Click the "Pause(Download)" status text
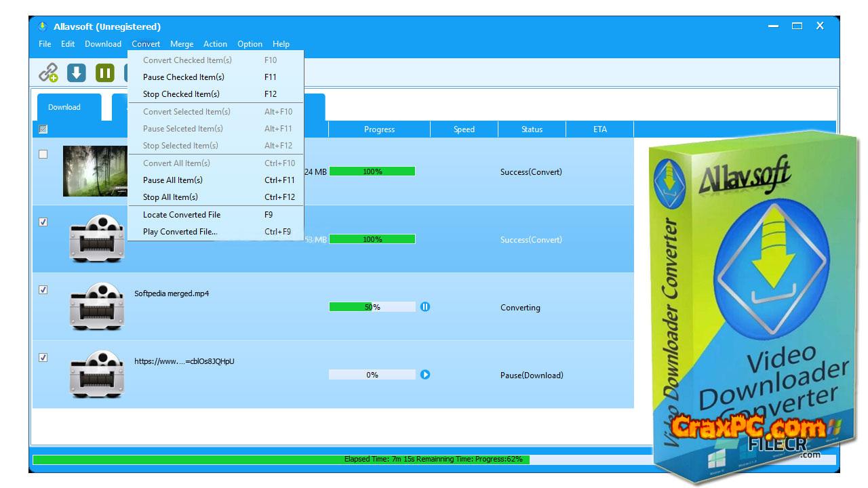868x488 pixels. (532, 375)
